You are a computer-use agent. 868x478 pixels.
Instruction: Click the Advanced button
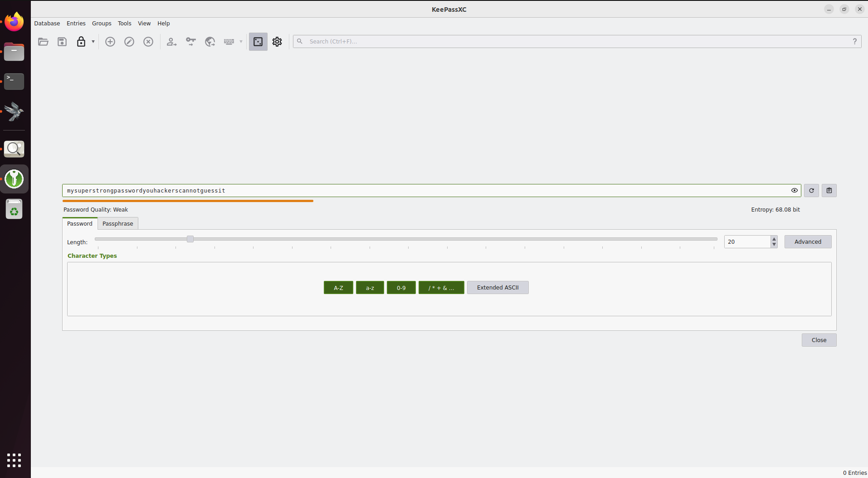(x=808, y=242)
